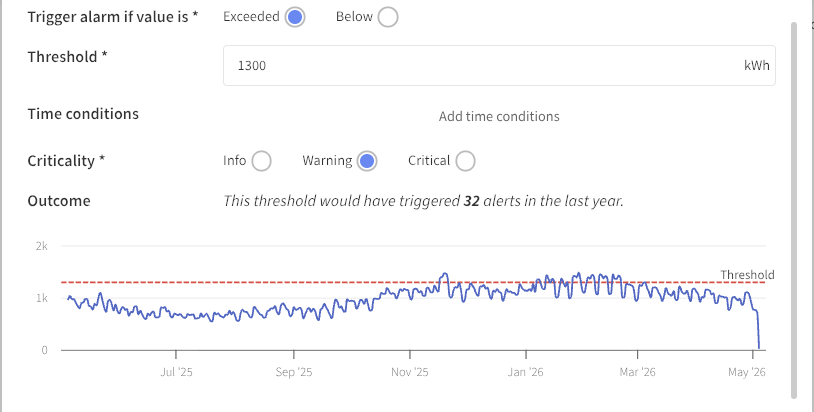
Task: Click the May '26 axis label
Action: (747, 372)
